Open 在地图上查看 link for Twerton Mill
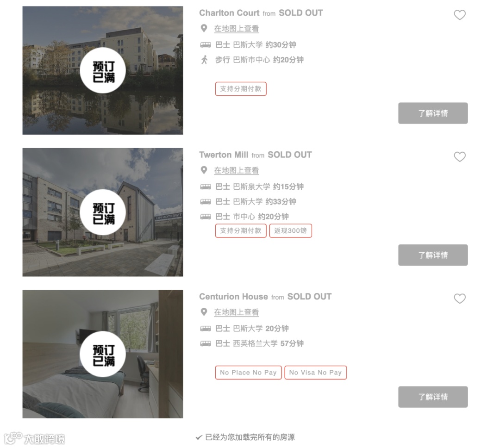This screenshot has width=500, height=448. click(236, 170)
